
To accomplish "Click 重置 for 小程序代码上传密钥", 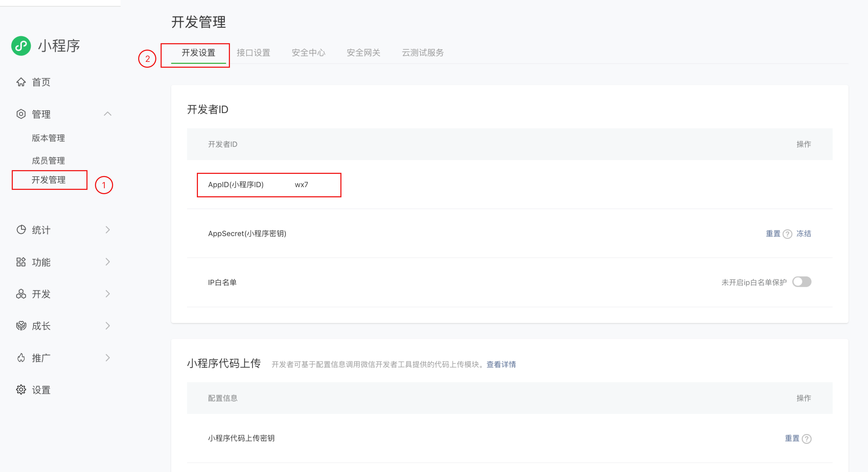I will click(x=792, y=438).
